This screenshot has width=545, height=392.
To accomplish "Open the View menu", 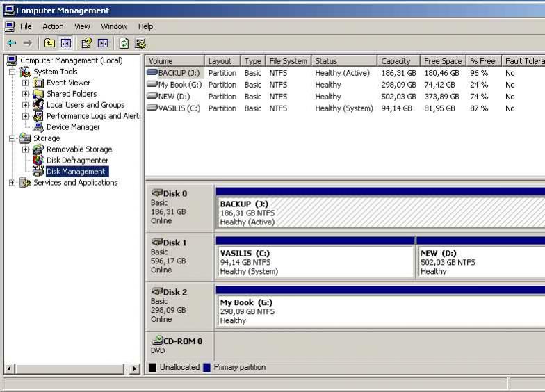I will [x=82, y=26].
